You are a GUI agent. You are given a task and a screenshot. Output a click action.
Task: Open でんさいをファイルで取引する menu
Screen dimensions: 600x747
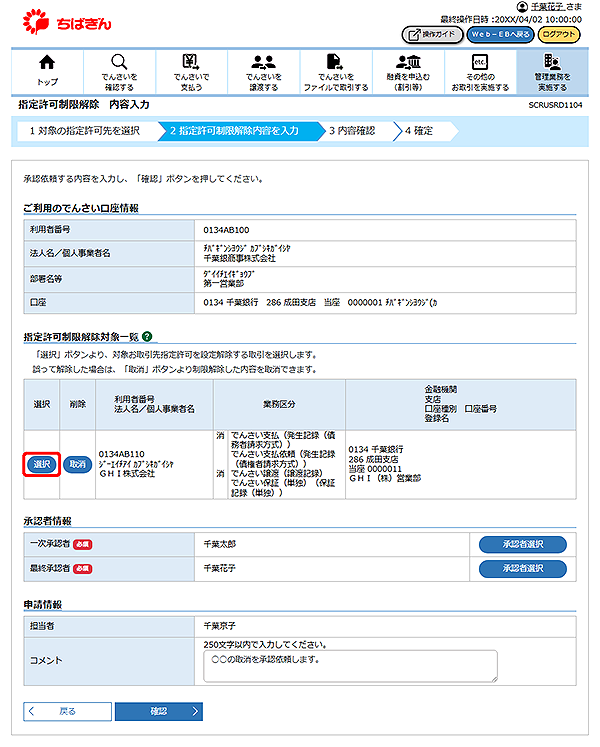click(336, 71)
